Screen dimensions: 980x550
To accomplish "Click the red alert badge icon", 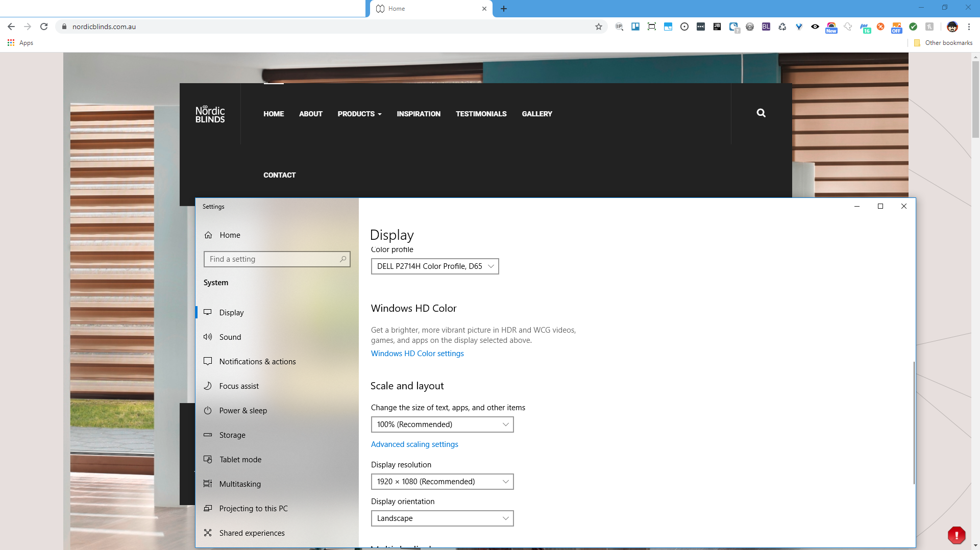I will [957, 535].
